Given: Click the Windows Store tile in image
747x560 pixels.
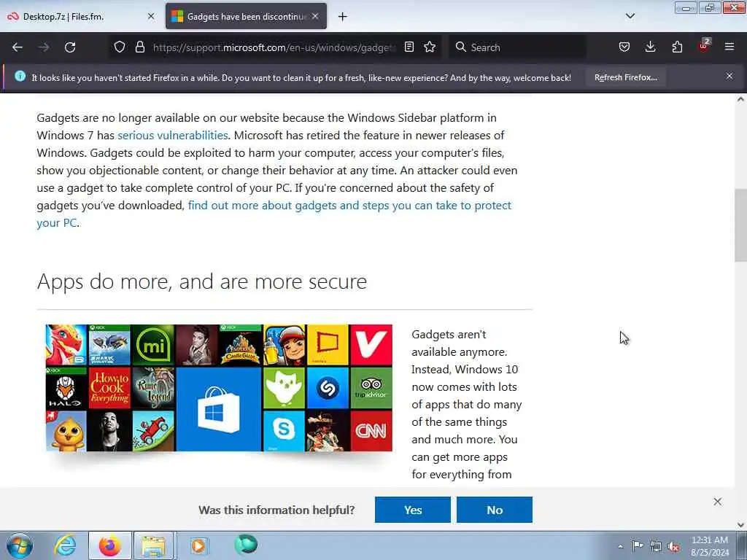Looking at the screenshot, I should 219,410.
